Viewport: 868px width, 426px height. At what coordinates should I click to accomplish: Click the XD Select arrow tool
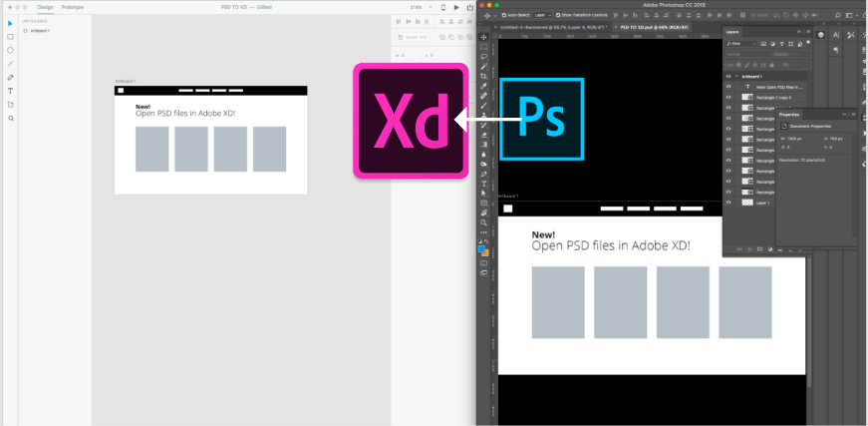point(10,23)
